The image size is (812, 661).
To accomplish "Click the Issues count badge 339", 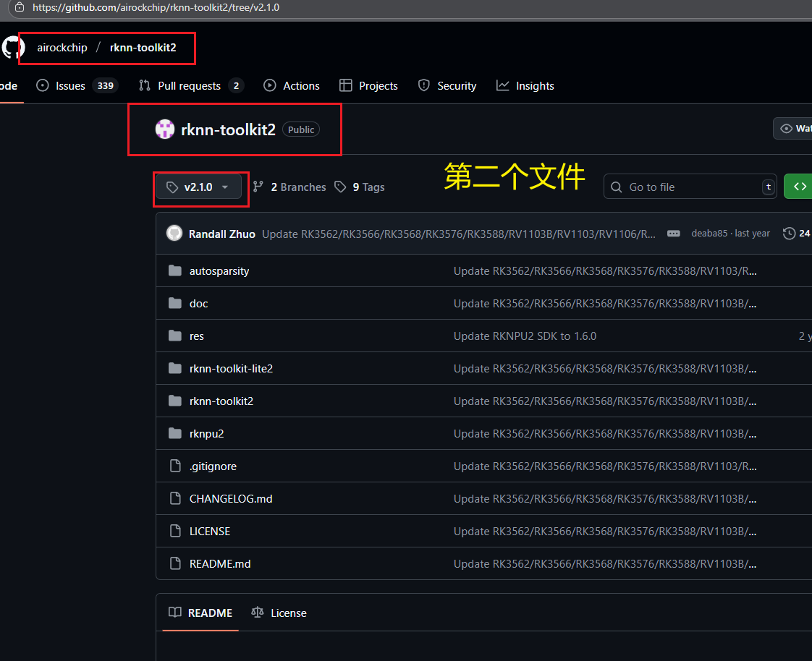I will pyautogui.click(x=106, y=86).
